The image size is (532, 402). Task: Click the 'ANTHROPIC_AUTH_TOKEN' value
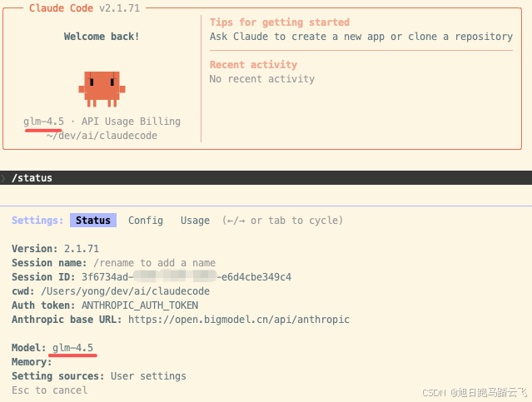coord(140,305)
